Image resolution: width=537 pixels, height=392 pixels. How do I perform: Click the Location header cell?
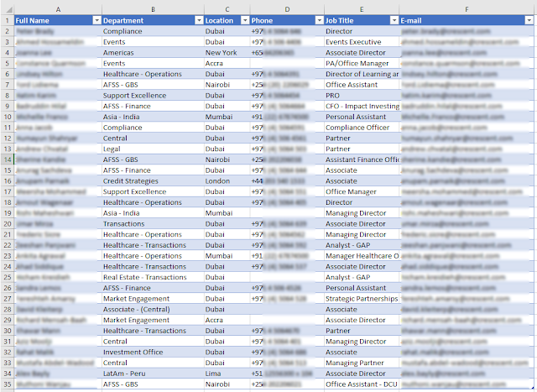(x=227, y=20)
